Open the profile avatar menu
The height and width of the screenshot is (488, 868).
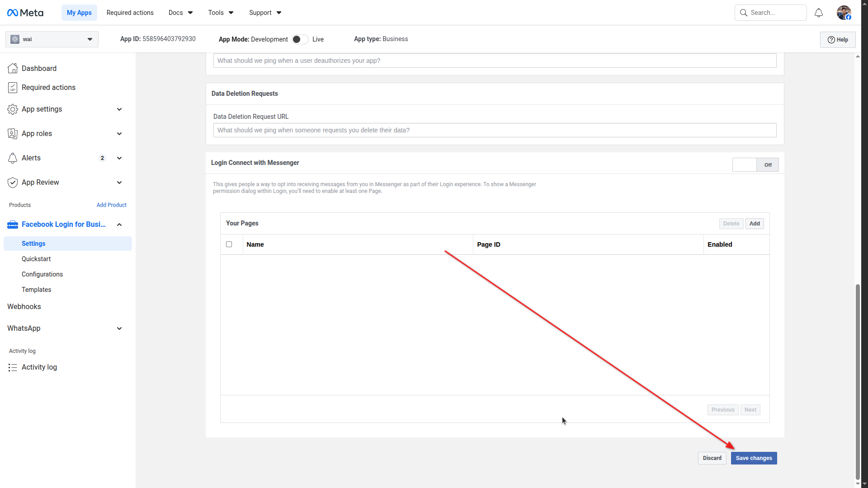point(844,13)
